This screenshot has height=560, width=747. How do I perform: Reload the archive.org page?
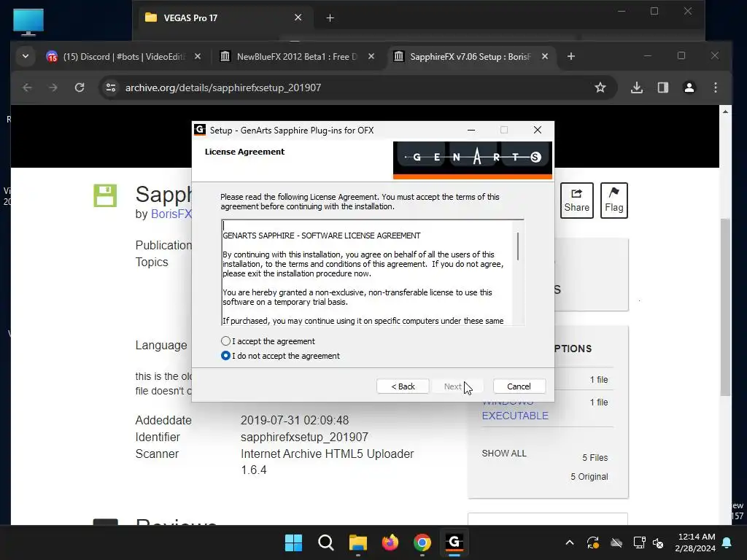click(80, 87)
